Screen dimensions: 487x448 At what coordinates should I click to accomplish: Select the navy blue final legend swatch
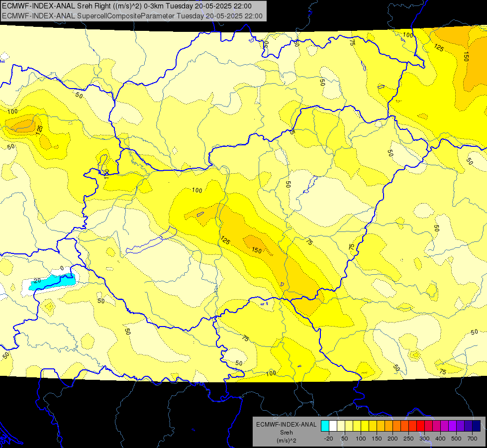(477, 426)
